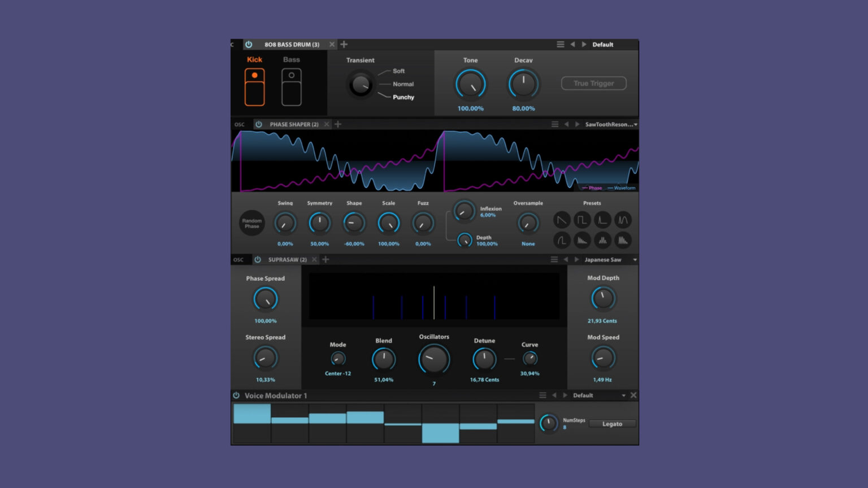The height and width of the screenshot is (488, 868).
Task: Select the falling sawtooth preset in Phase Shaper
Action: click(x=562, y=220)
